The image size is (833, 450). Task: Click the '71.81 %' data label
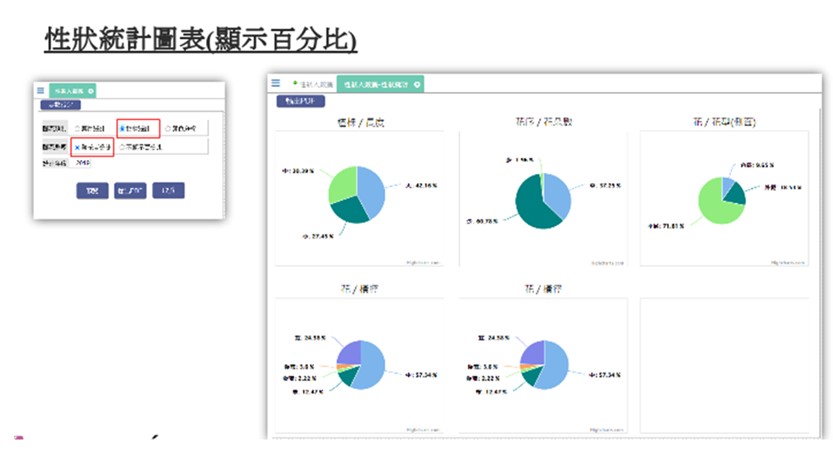click(x=666, y=226)
